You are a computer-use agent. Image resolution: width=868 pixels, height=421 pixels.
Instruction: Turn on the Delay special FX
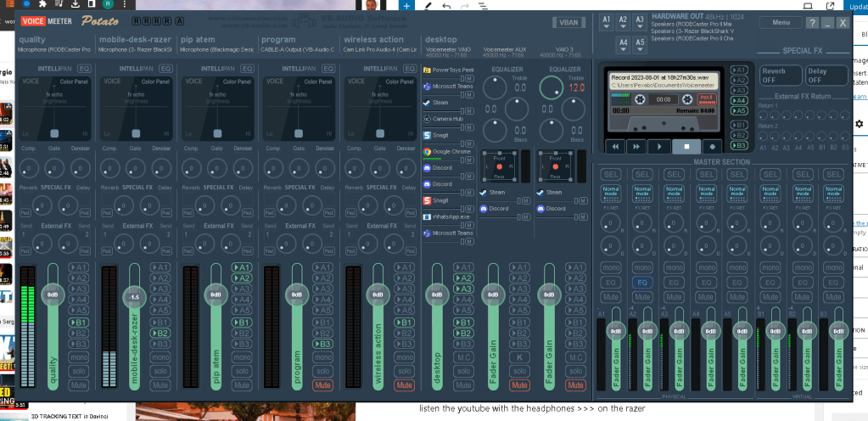826,76
